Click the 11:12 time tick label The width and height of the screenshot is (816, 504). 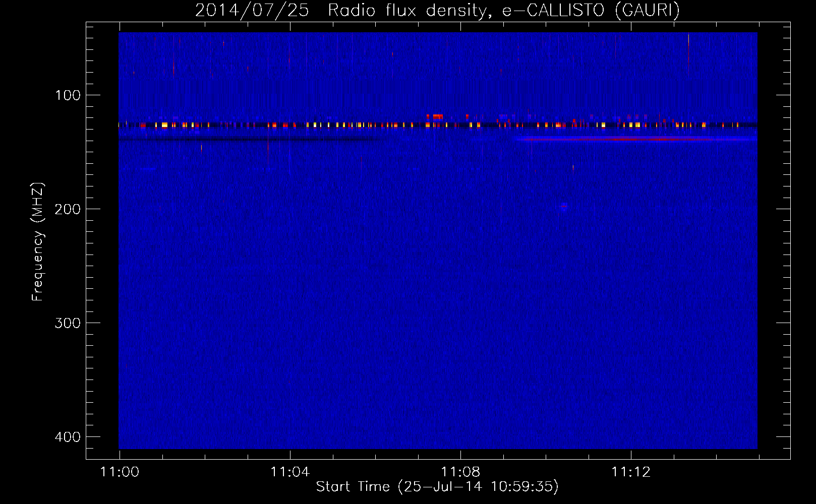(x=631, y=472)
